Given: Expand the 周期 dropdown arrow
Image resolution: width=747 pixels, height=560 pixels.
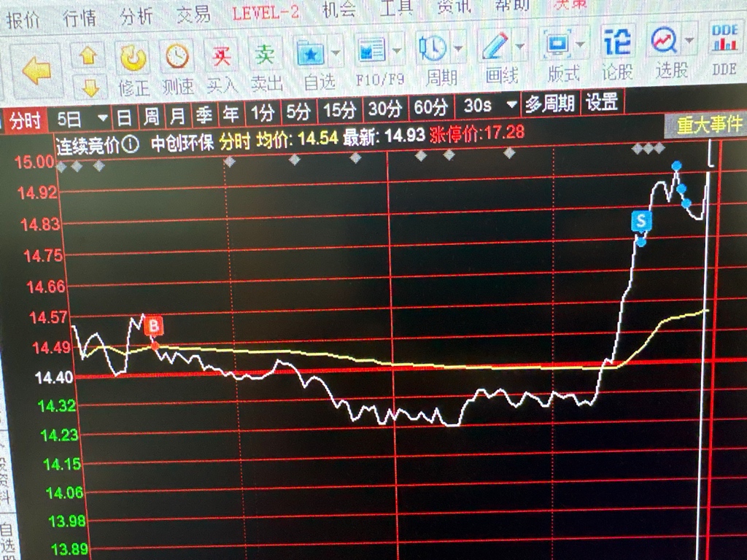Looking at the screenshot, I should point(458,47).
